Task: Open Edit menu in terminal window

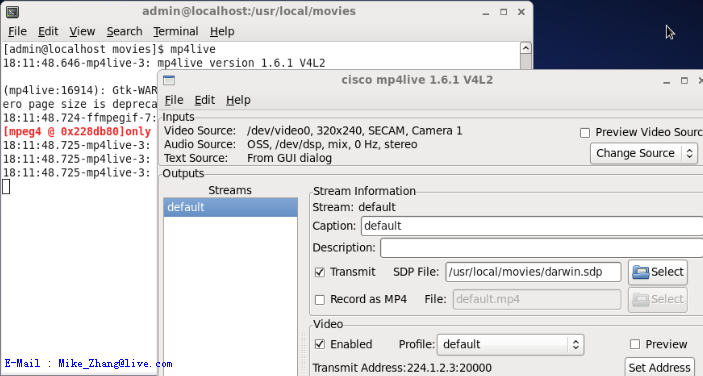Action: 48,31
